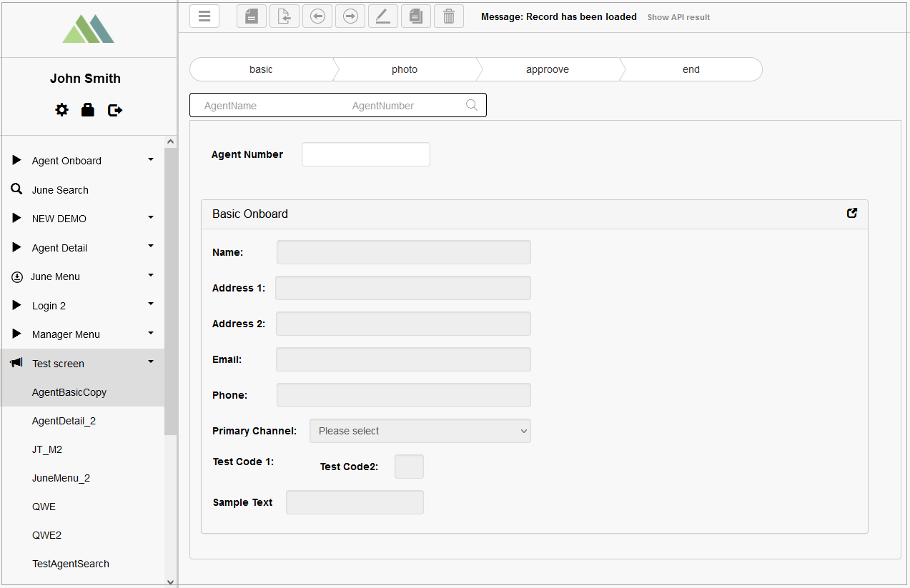Click the delete trash toolbar icon
Viewport: 910px width, 588px height.
coord(449,16)
